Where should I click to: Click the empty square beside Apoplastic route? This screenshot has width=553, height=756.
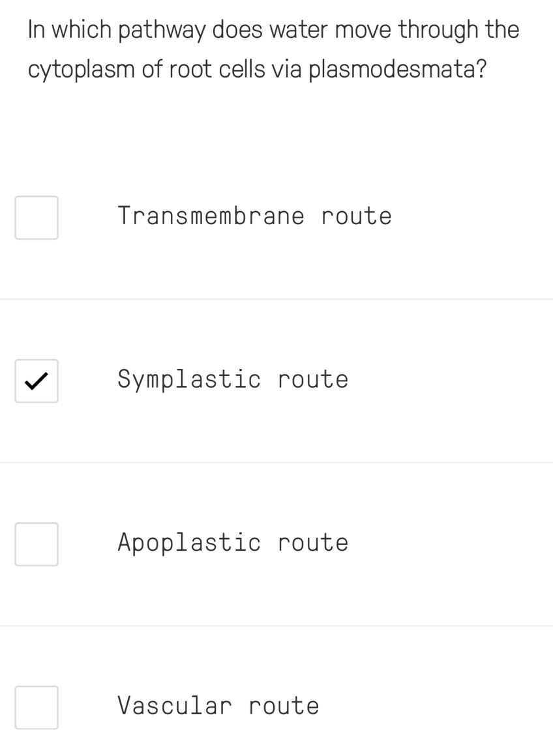pyautogui.click(x=37, y=544)
